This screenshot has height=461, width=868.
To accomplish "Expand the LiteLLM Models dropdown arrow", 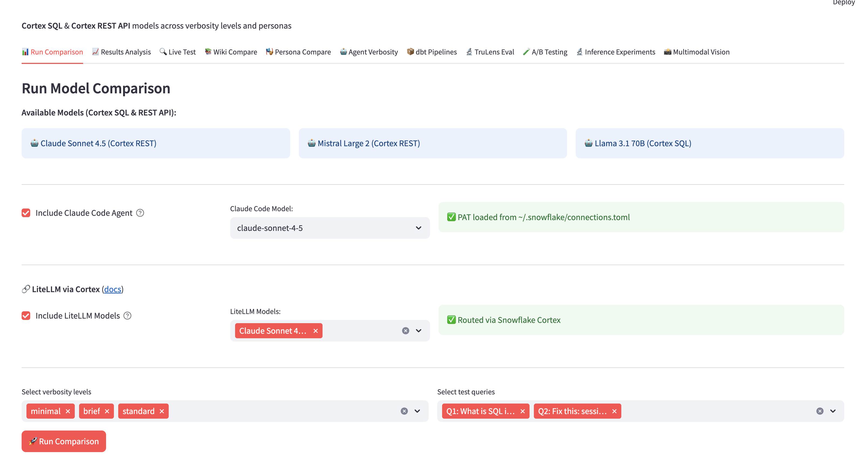I will click(419, 331).
